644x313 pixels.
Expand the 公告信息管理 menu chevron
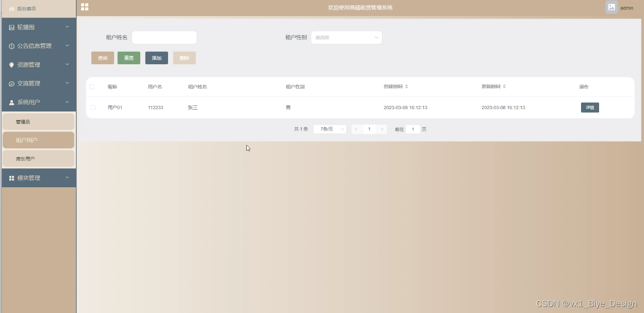click(x=67, y=46)
